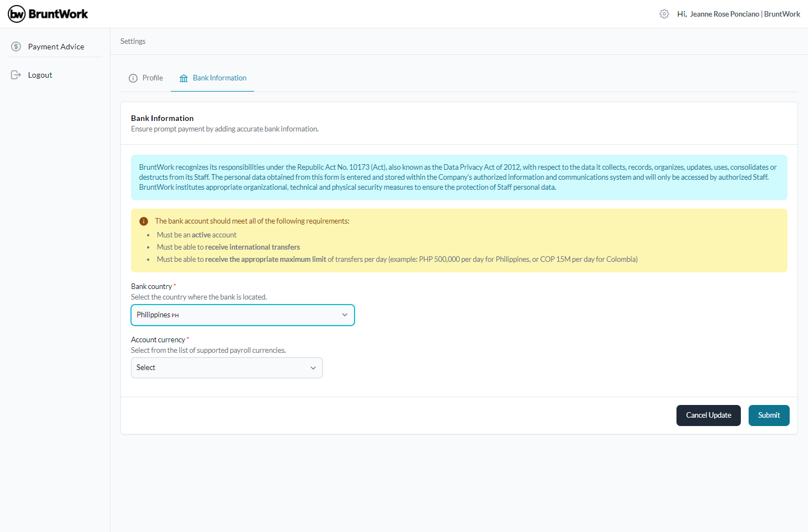The width and height of the screenshot is (808, 532).
Task: Switch to the Bank Information tab
Action: tap(213, 78)
